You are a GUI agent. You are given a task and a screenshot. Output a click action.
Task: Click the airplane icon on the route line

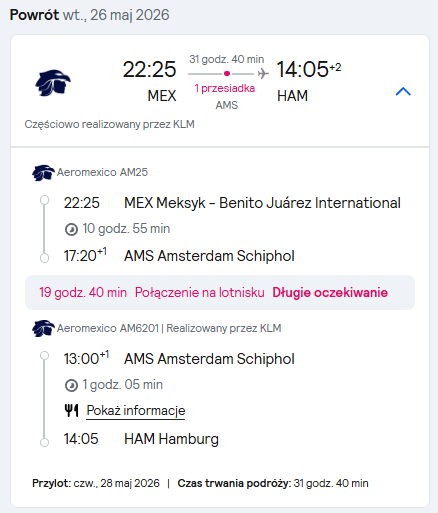tap(263, 73)
